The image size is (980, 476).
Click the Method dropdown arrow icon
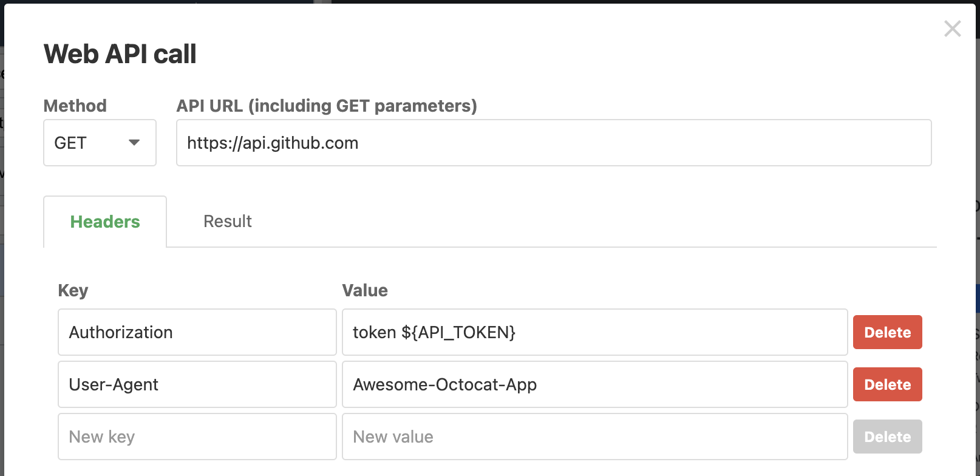coord(134,143)
